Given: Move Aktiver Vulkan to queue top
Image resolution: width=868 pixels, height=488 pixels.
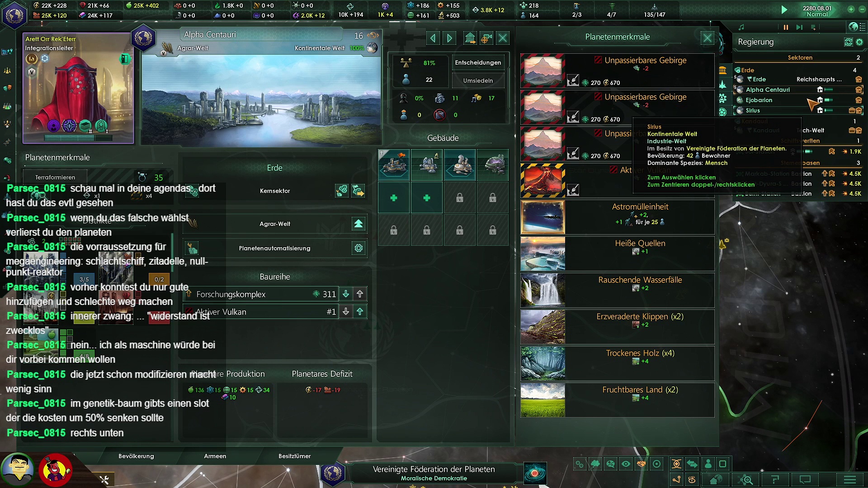Looking at the screenshot, I should (360, 312).
